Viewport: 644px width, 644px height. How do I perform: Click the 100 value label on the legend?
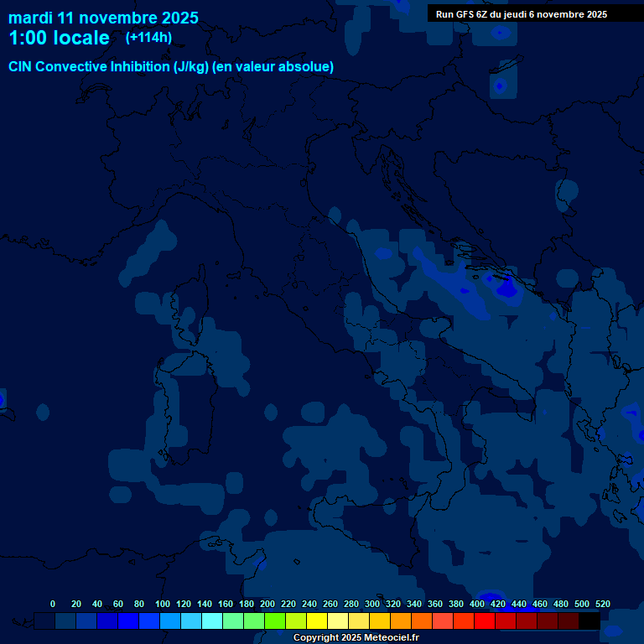pos(163,604)
